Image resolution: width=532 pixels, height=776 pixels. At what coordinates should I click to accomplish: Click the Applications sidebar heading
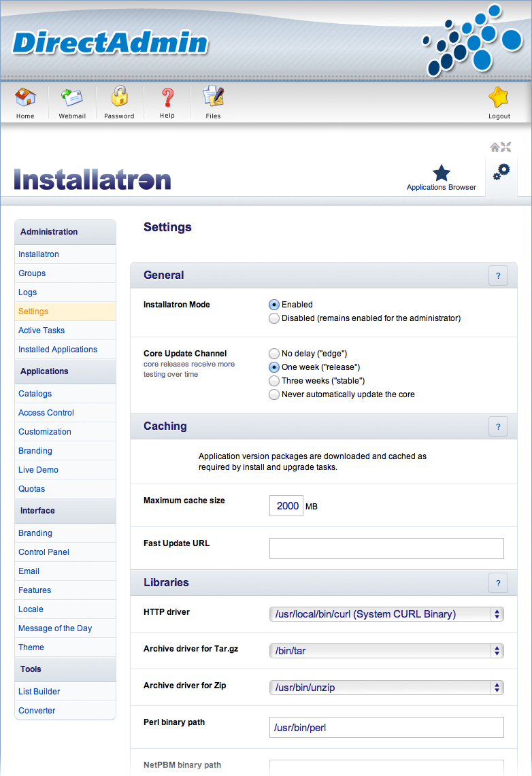point(65,371)
